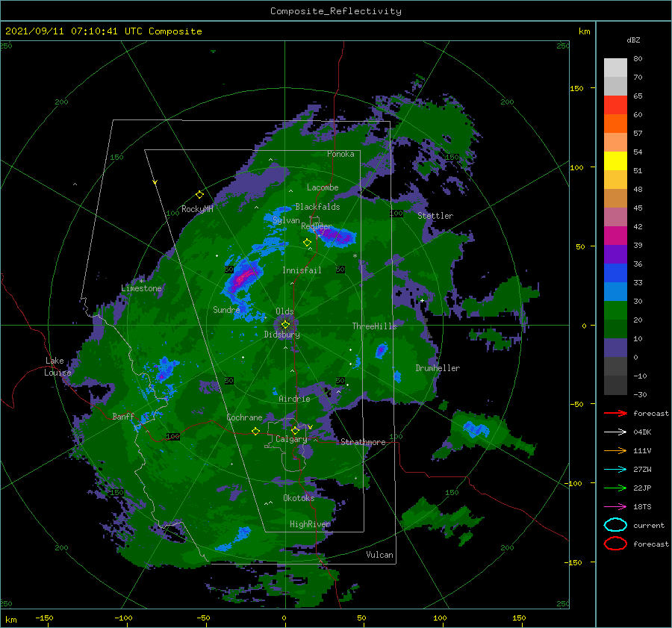Click the yellow radar marker at Olds

[x=285, y=325]
